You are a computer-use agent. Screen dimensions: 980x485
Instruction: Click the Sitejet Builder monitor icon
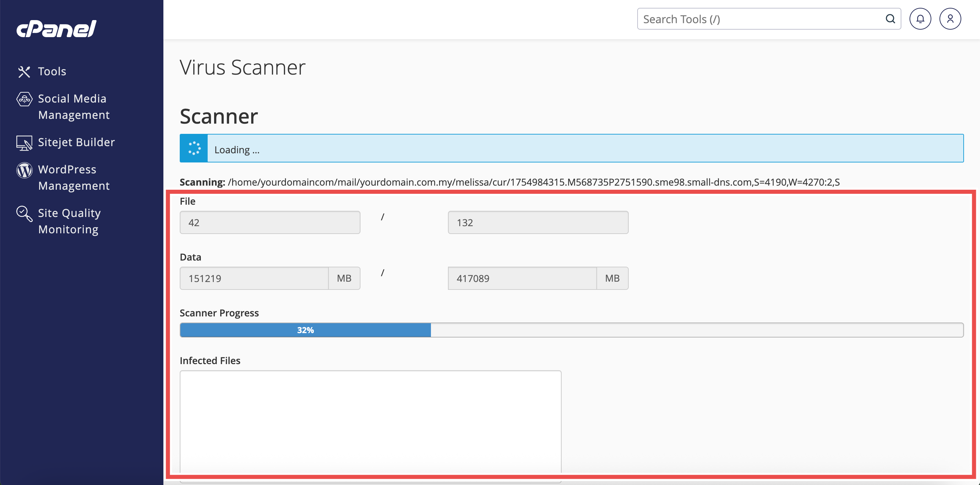point(25,143)
